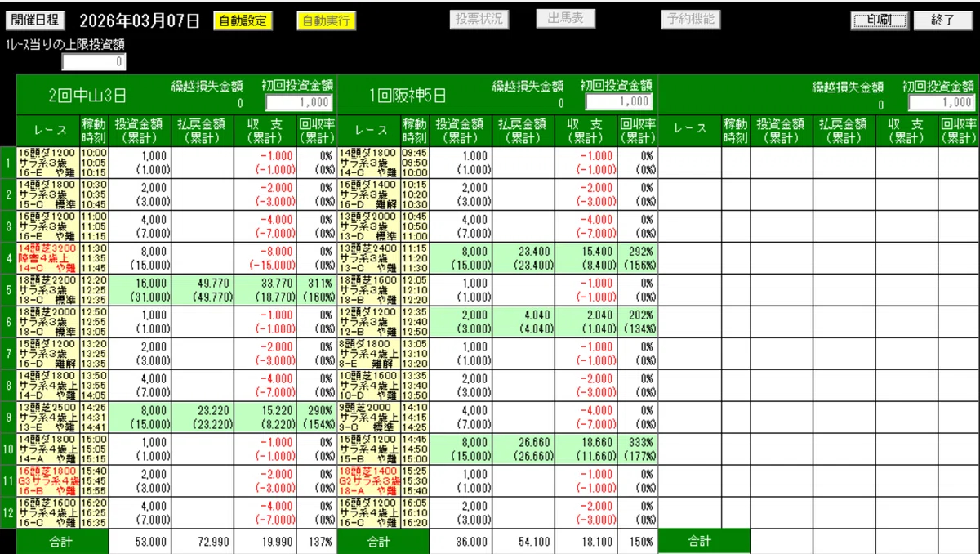Click 阪神 red G2 race cell 18頭芝1400
The image size is (980, 554).
368,480
